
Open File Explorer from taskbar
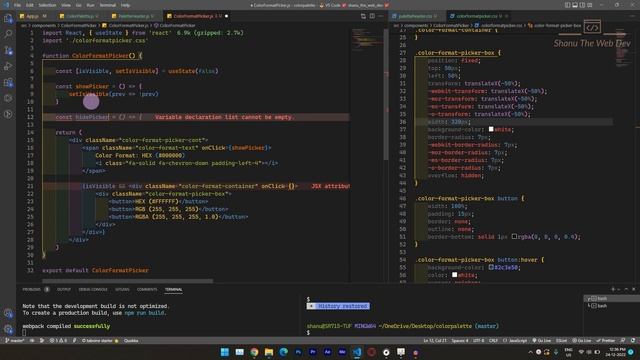click(269, 352)
